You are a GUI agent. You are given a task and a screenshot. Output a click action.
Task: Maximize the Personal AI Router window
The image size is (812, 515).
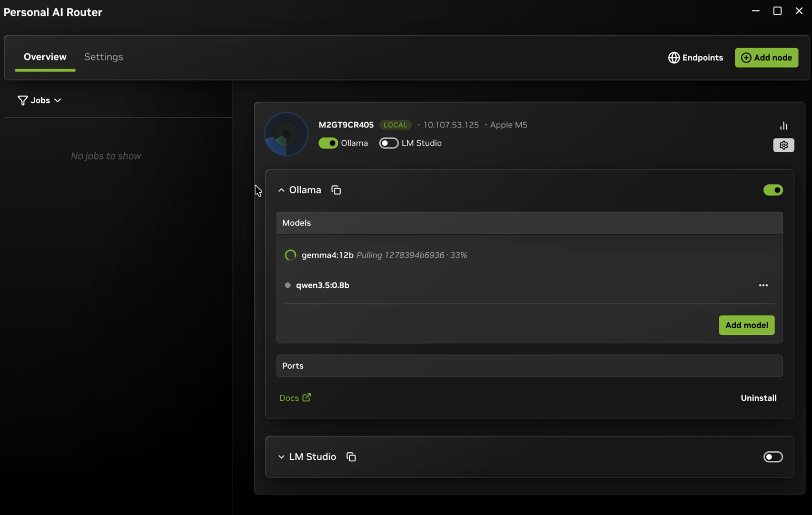click(777, 11)
